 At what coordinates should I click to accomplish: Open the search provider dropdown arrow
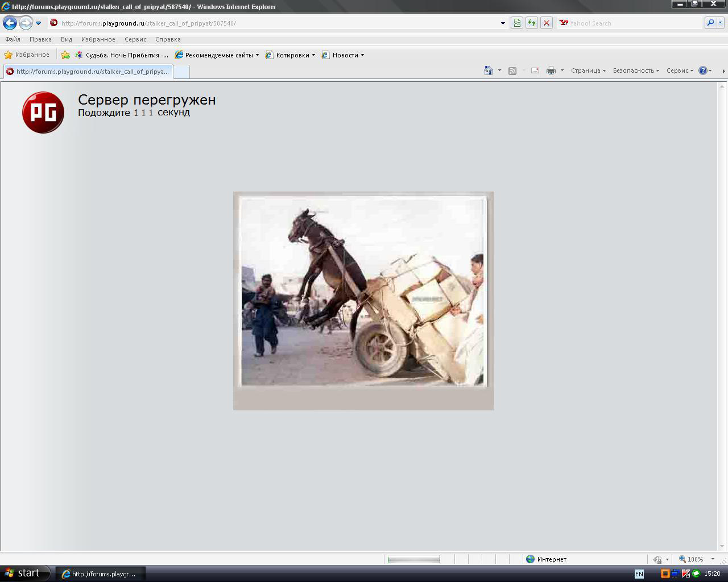(x=720, y=23)
